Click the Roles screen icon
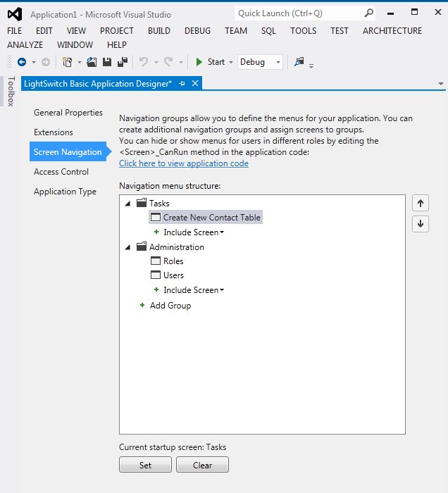The width and height of the screenshot is (448, 493). coord(156,261)
